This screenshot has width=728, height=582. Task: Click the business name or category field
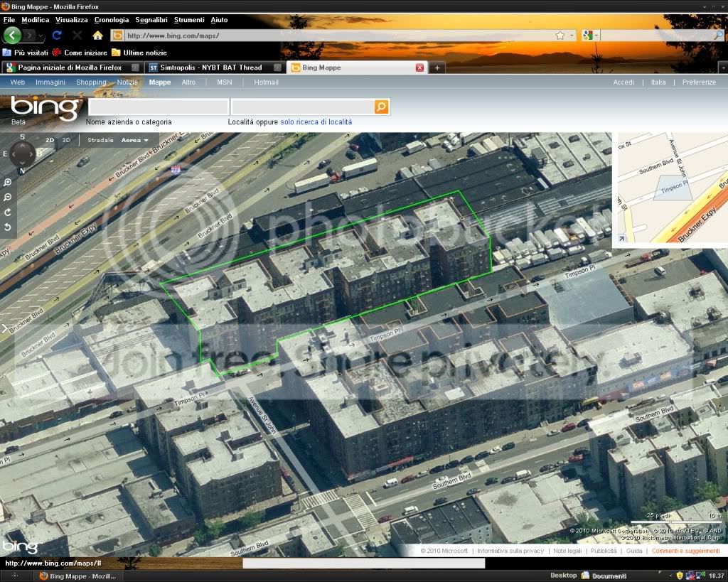(x=159, y=107)
